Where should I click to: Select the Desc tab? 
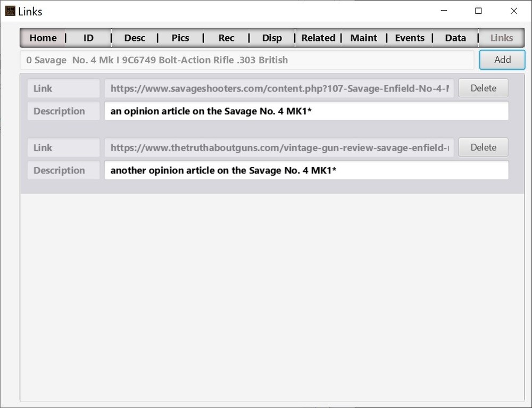click(x=135, y=38)
